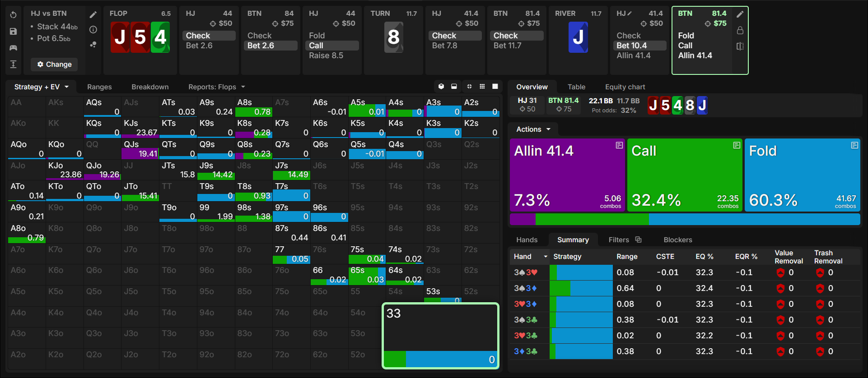
Task: Click the cube view icon above the matrix
Action: pyautogui.click(x=441, y=87)
